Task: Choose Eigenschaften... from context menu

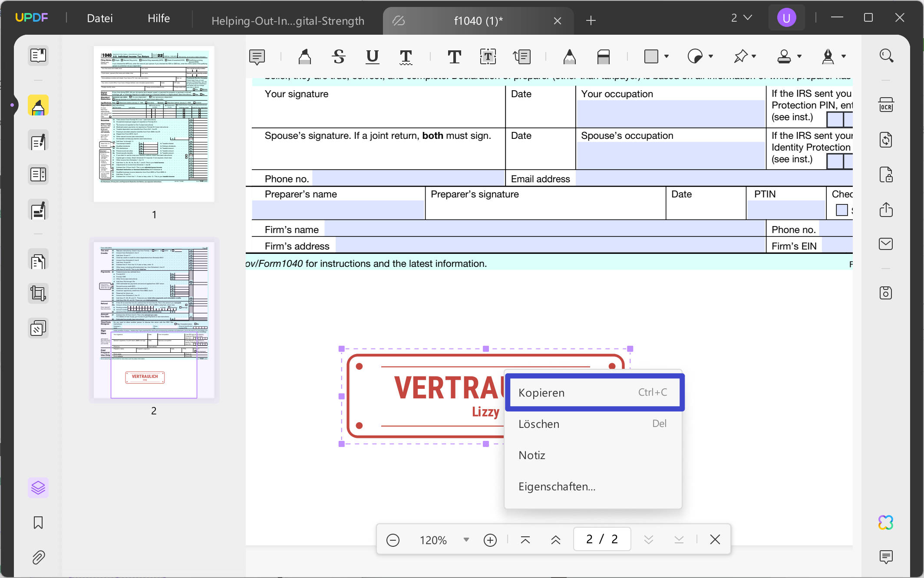Action: [x=557, y=486]
